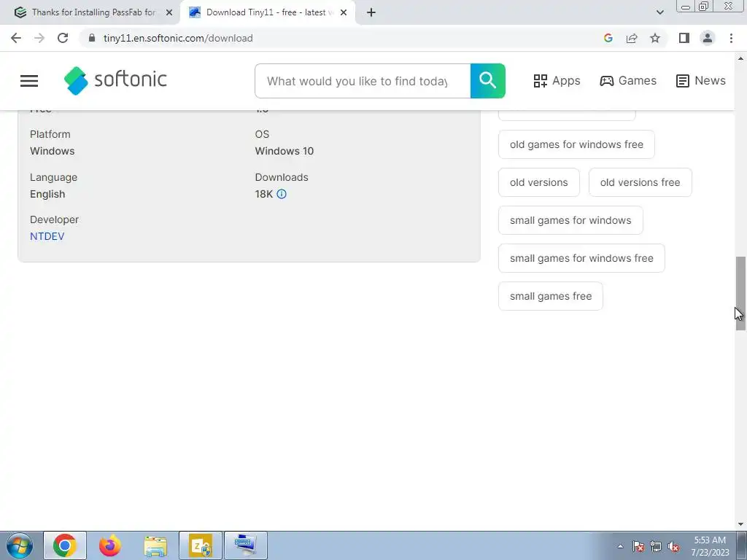The image size is (747, 560).
Task: Launch Firefox from taskbar
Action: (110, 545)
